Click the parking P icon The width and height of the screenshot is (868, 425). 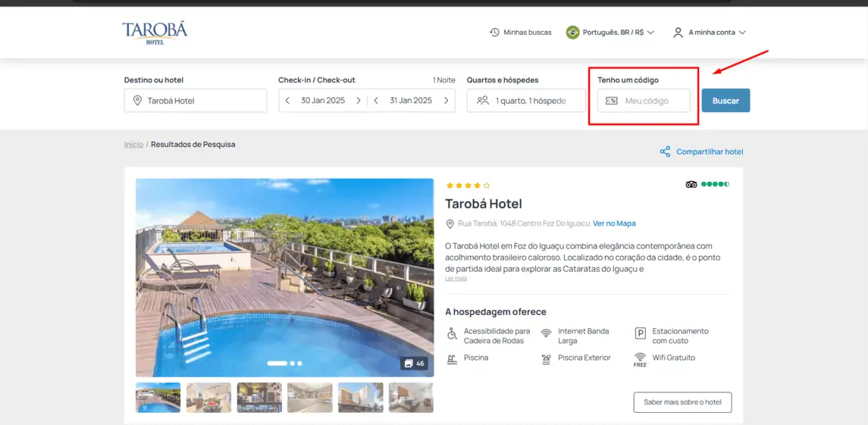(641, 333)
